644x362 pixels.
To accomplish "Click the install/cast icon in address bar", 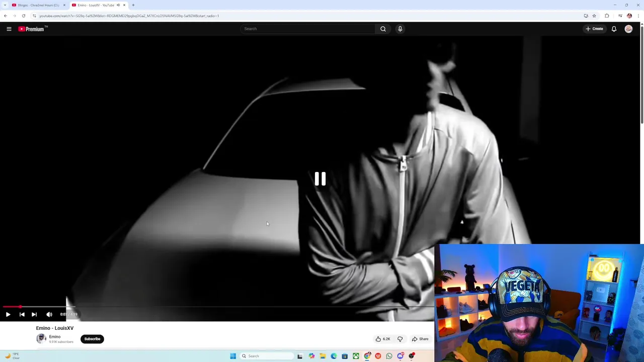I will [x=586, y=16].
